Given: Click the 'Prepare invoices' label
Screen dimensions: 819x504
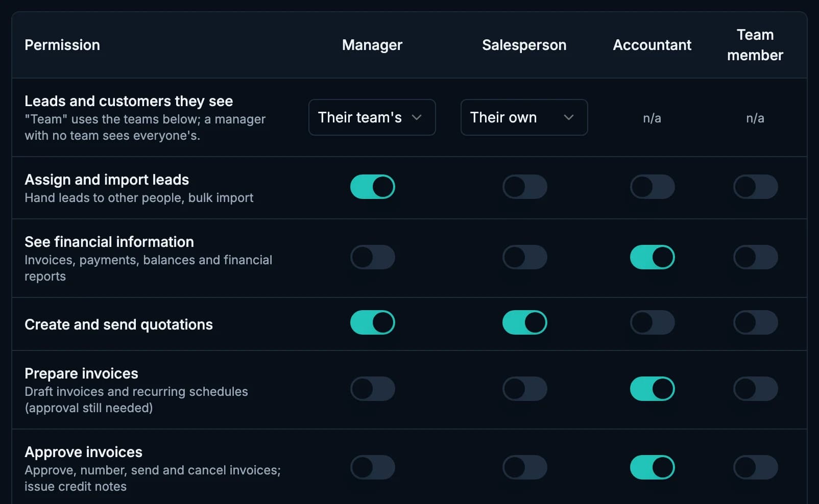Looking at the screenshot, I should (x=81, y=373).
